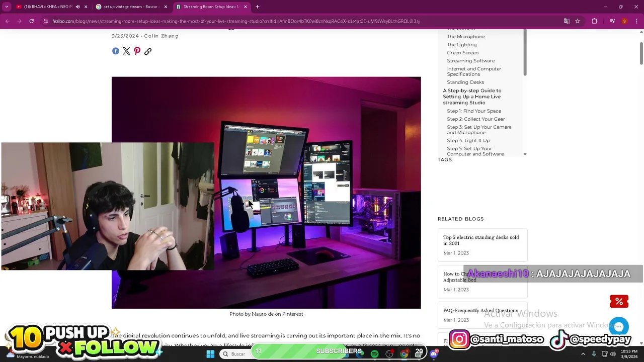Open Google Translate icon in address bar
The width and height of the screenshot is (644, 362).
[567, 21]
